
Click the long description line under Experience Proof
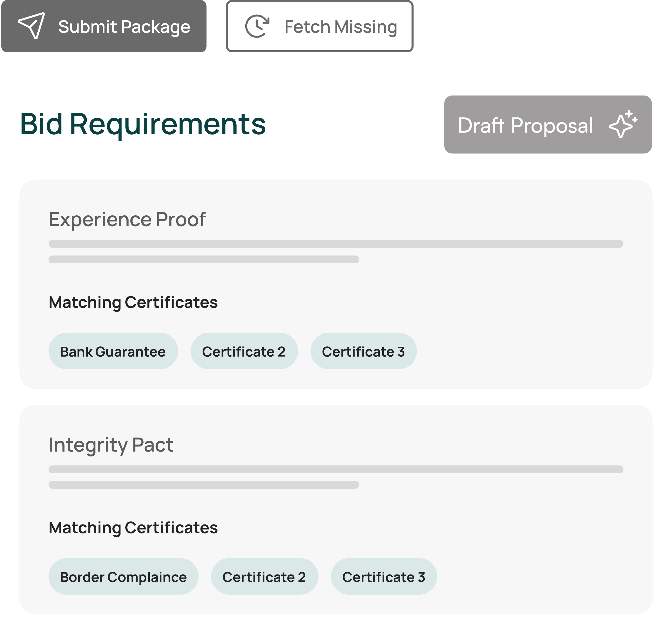pyautogui.click(x=336, y=244)
